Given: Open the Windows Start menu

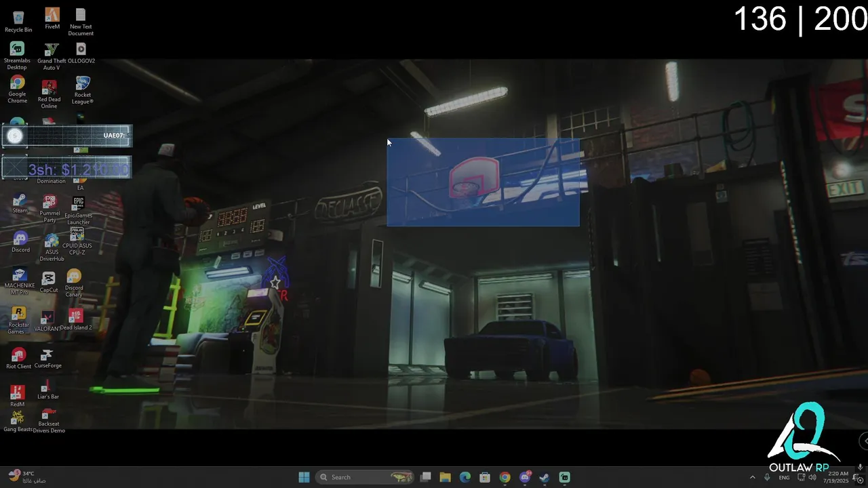Looking at the screenshot, I should tap(304, 477).
